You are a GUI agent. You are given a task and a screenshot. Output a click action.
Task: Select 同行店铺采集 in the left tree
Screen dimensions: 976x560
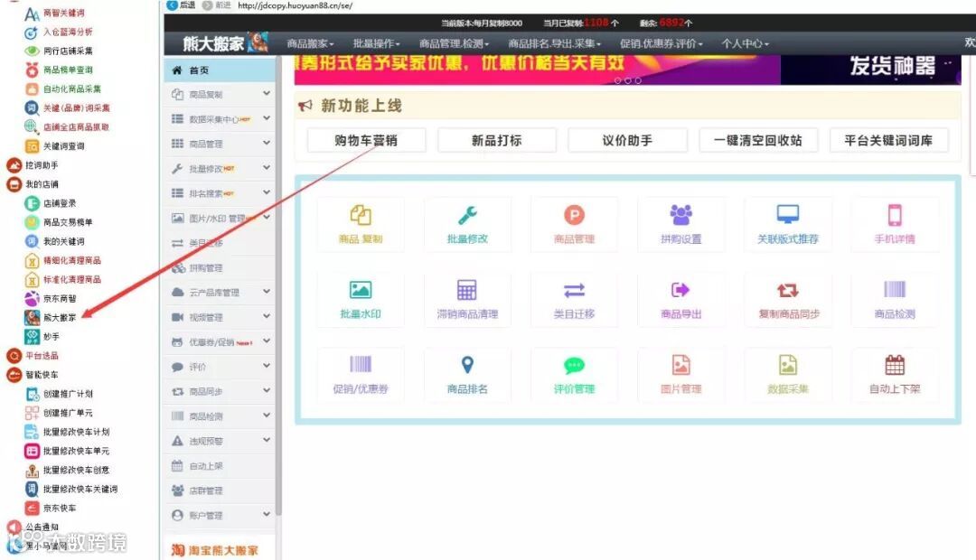coord(59,51)
